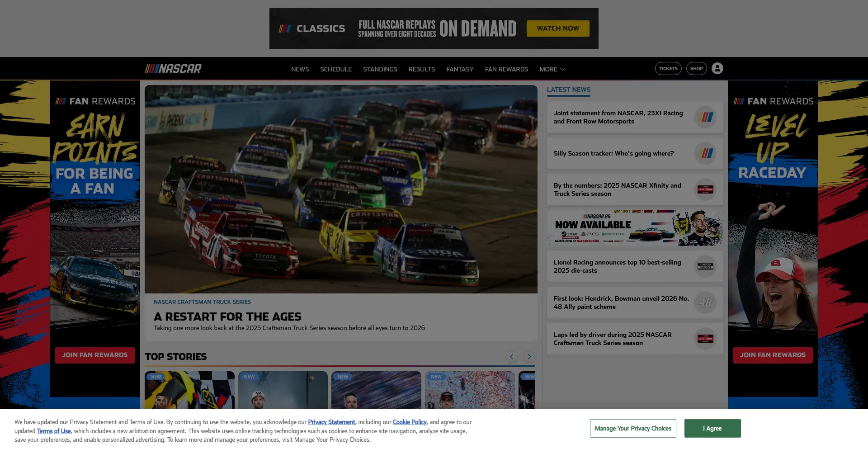Click the NASCAR logo in header
868x449 pixels.
(173, 69)
